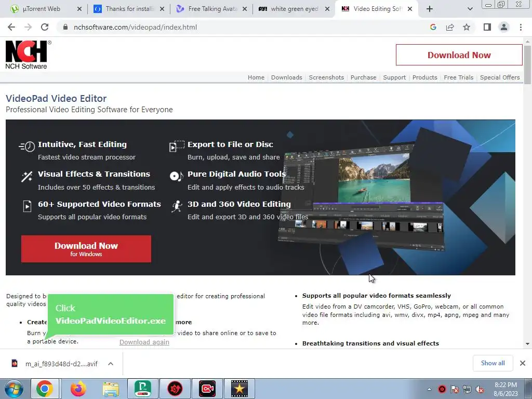The width and height of the screenshot is (532, 399).
Task: Open the Special Offers nav link
Action: pos(500,77)
